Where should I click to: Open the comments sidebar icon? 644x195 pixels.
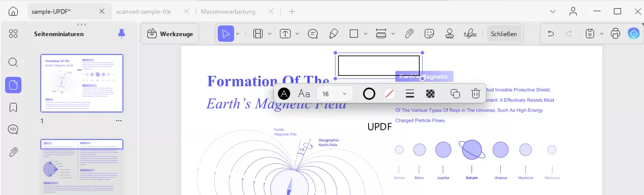tap(13, 129)
